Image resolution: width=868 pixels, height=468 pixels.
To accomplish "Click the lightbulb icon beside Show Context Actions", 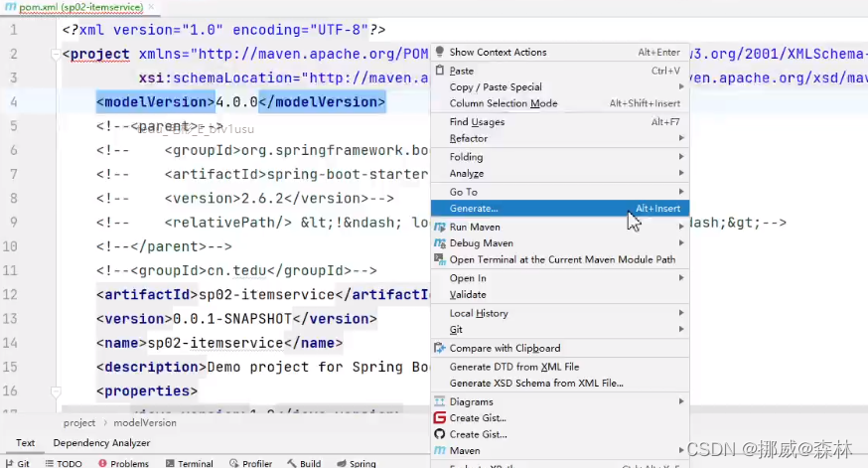I will click(x=440, y=52).
